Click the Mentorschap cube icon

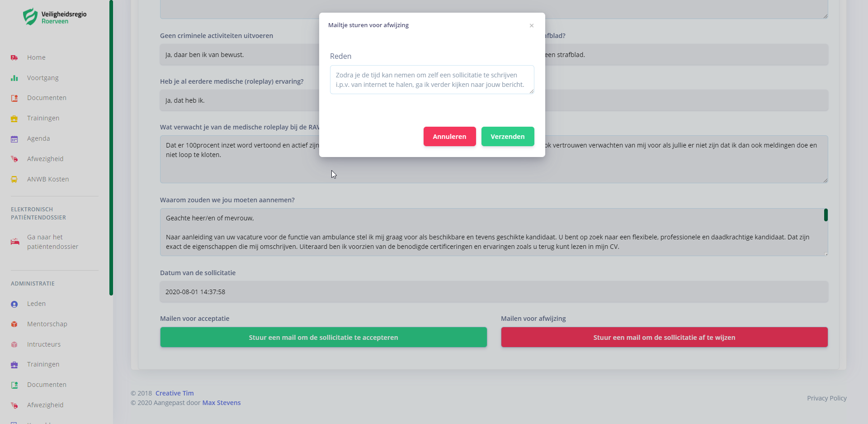pos(14,324)
